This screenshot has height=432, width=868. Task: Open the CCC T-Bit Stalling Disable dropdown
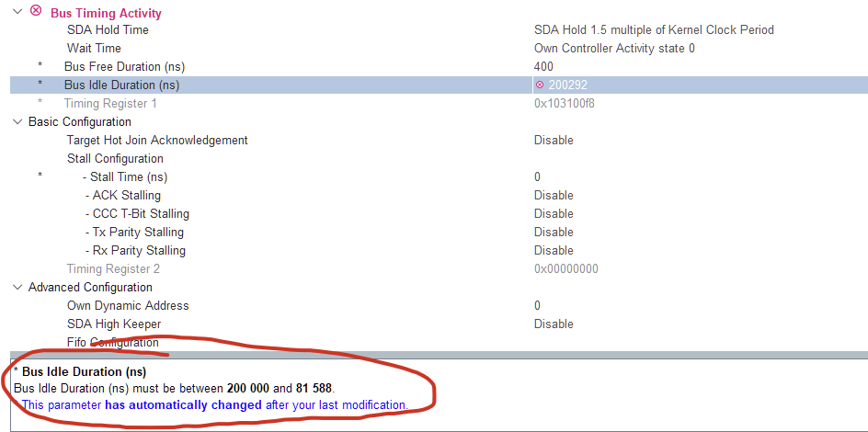point(554,213)
